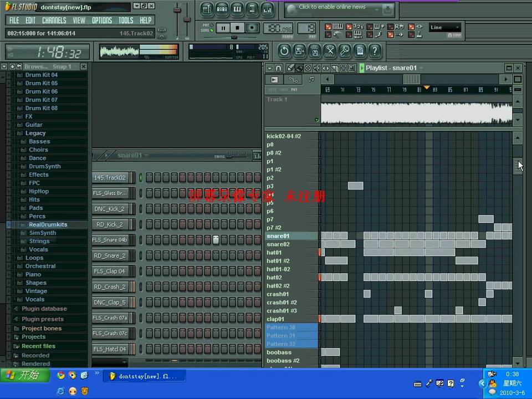Viewport: 532px width, 399px height.
Task: Show the step sequencer window icon
Action: (222, 9)
